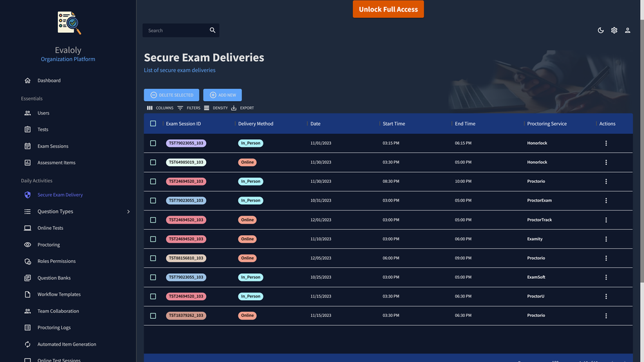644x362 pixels.
Task: Click the Team Collaboration people icon
Action: tap(28, 311)
